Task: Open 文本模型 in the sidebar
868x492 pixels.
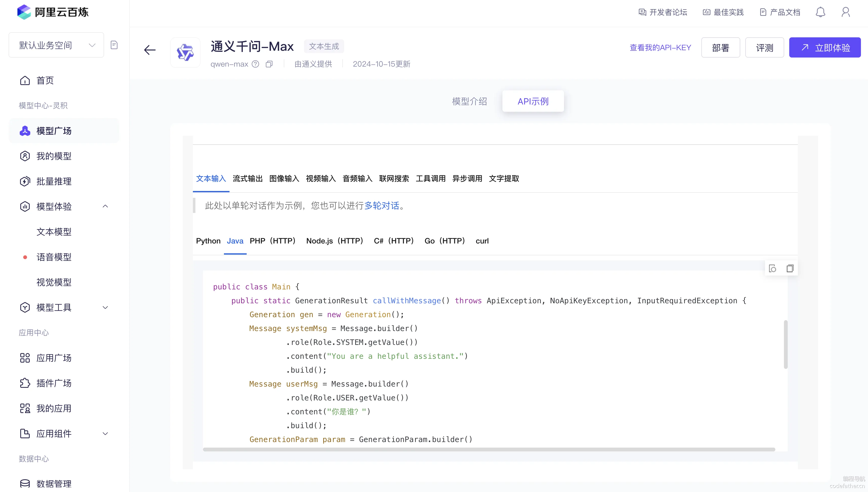Action: 54,232
